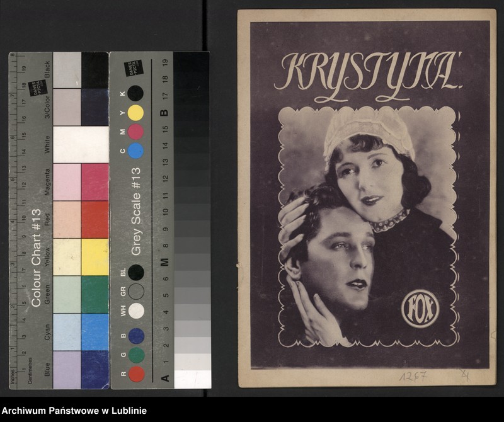Click the 'Archiwum Państwowe w Lublinie' caption

coord(74,411)
